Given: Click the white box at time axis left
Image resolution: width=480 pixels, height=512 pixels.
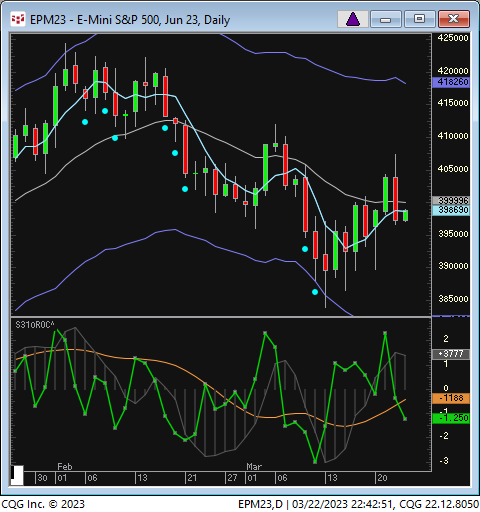Looking at the screenshot, I should [x=17, y=475].
